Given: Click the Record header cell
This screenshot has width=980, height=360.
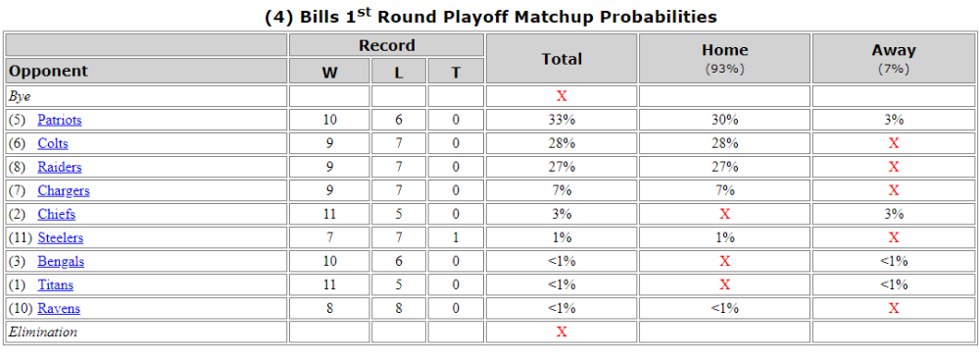Looking at the screenshot, I should (x=386, y=45).
